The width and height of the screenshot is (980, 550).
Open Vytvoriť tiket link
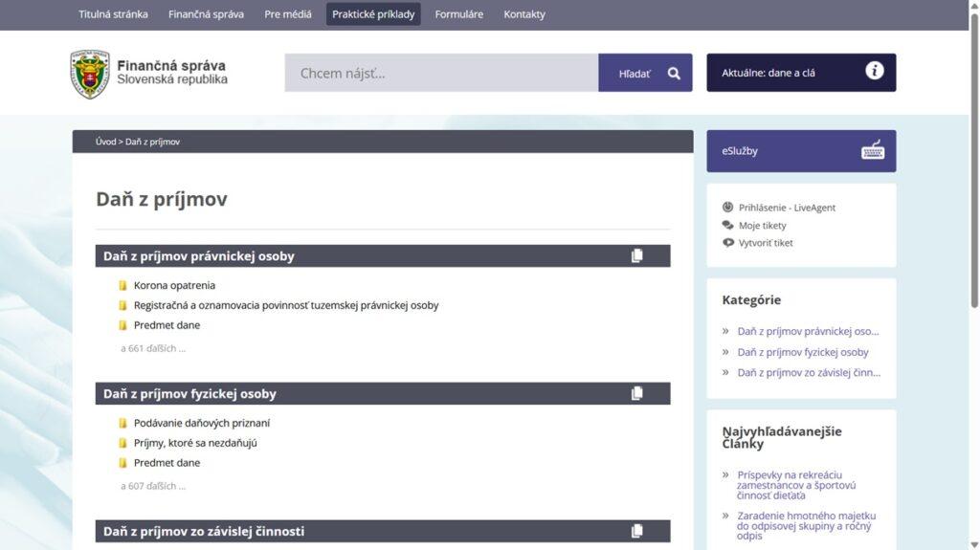click(x=766, y=243)
